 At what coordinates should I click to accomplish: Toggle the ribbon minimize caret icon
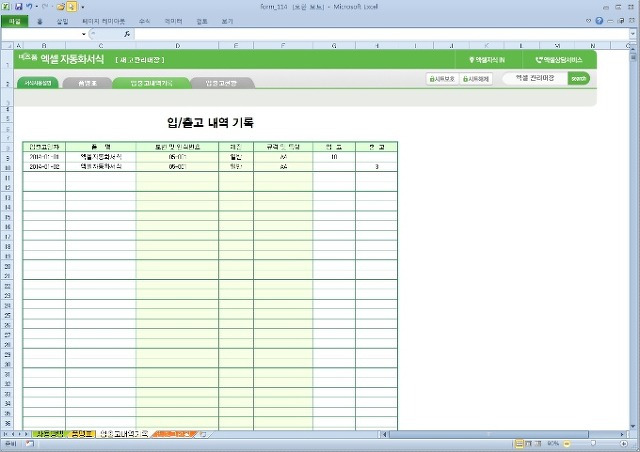click(x=588, y=21)
